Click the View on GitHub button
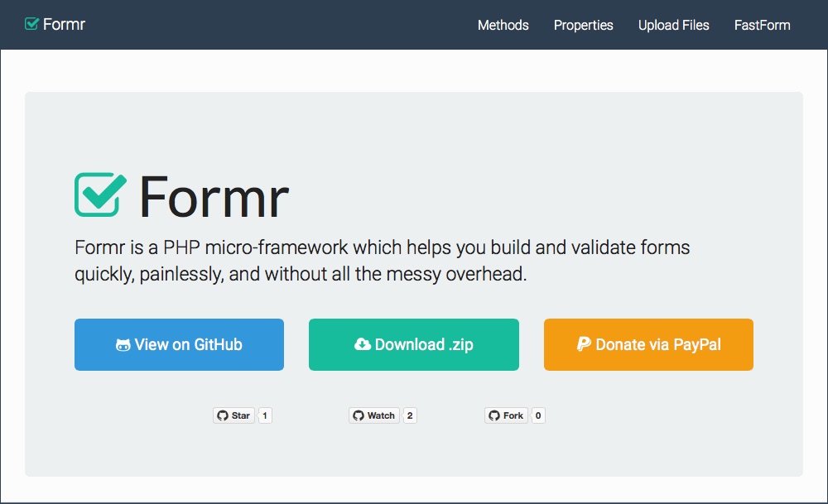The image size is (828, 504). coord(179,344)
